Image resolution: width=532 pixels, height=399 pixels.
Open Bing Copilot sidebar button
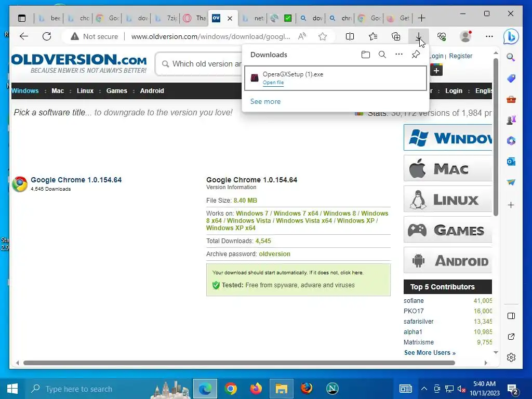511,36
